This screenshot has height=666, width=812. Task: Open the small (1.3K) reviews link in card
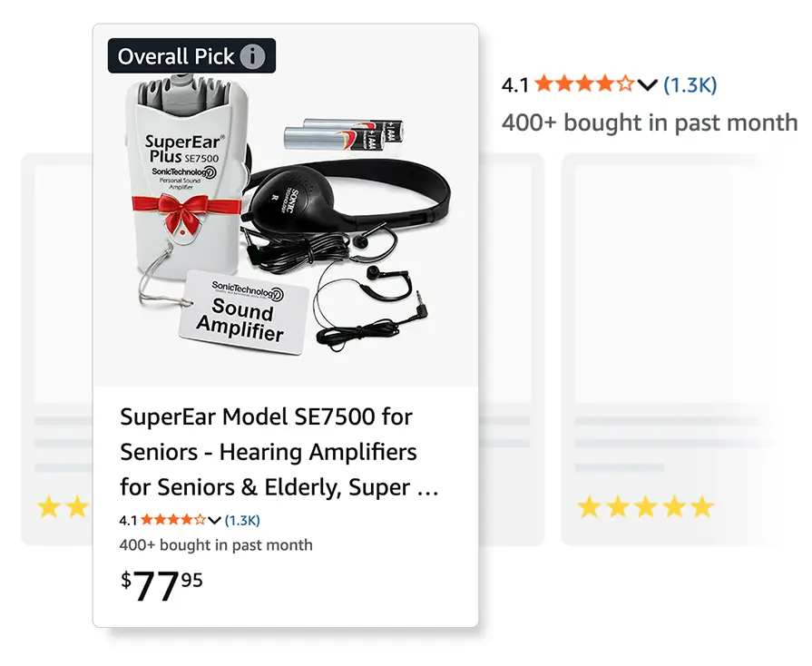[x=242, y=520]
